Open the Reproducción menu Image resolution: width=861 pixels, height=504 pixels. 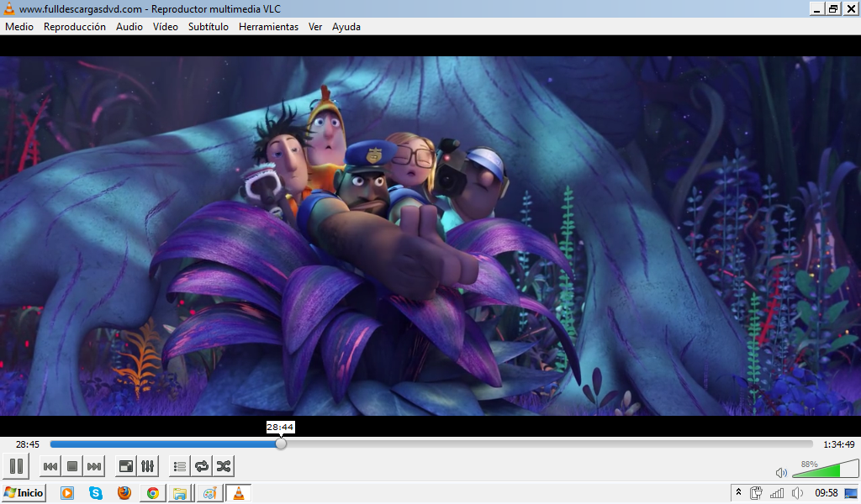click(75, 27)
